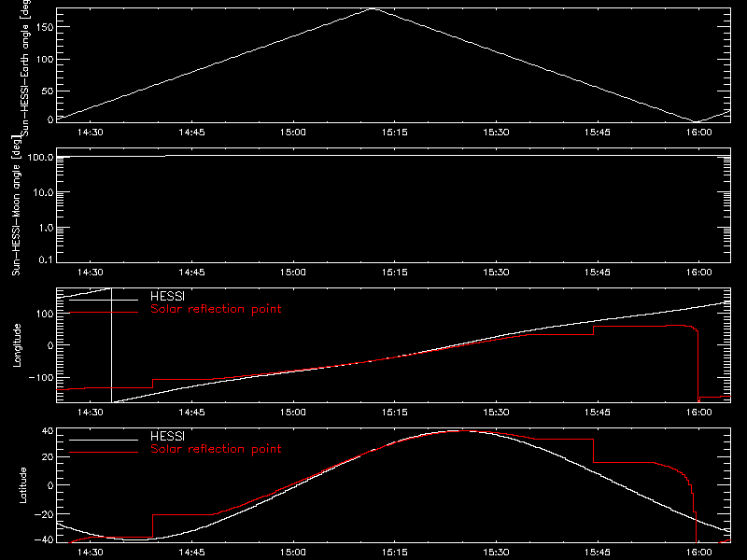Image resolution: width=747 pixels, height=560 pixels.
Task: Click the -40 tick label on Latitude plot
Action: coord(45,540)
